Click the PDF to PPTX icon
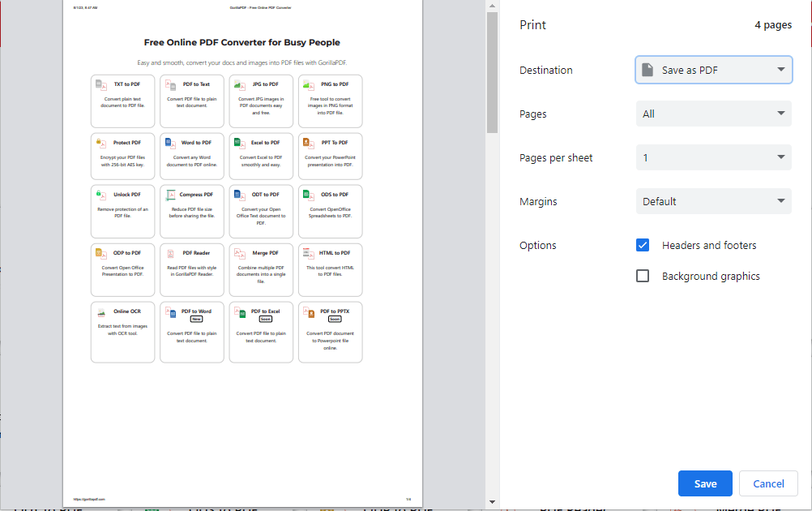The height and width of the screenshot is (511, 812). click(310, 312)
